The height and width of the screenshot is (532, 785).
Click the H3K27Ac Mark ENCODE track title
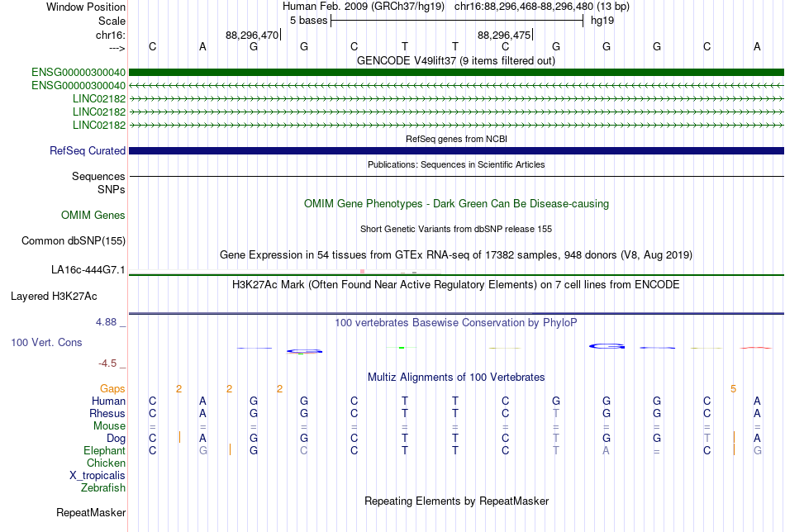pyautogui.click(x=456, y=285)
